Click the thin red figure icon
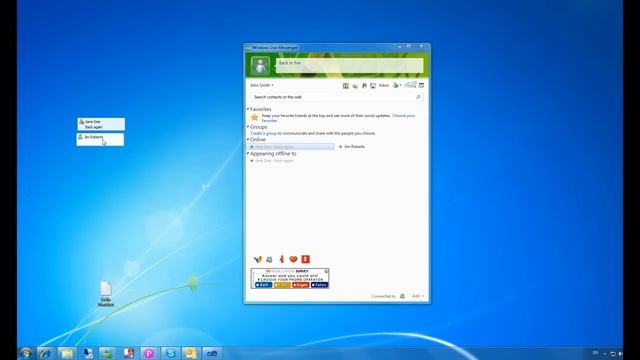The width and height of the screenshot is (640, 360). tap(282, 259)
